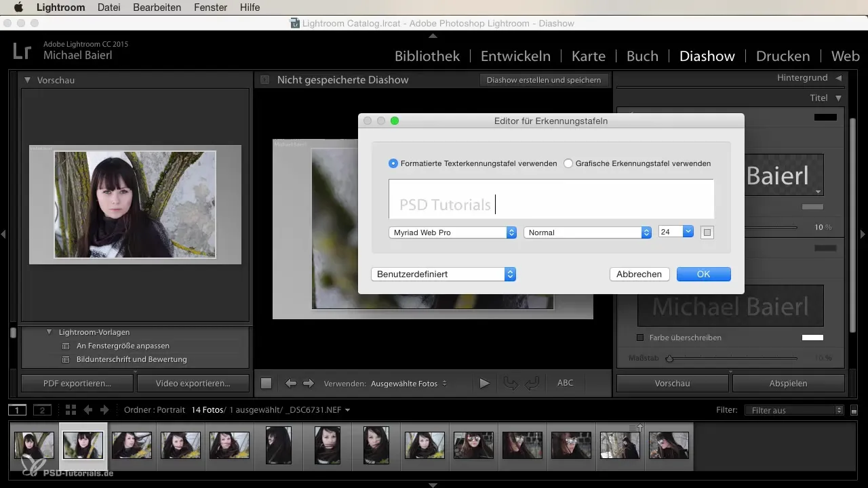The width and height of the screenshot is (868, 488).
Task: Click Abbrechen in the editor dialog
Action: pos(639,274)
